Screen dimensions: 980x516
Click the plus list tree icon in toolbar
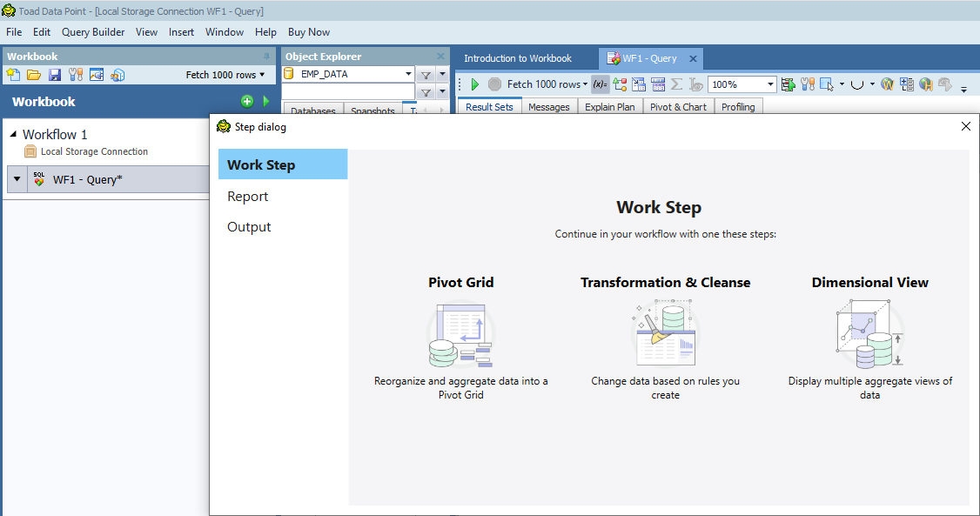[x=907, y=84]
